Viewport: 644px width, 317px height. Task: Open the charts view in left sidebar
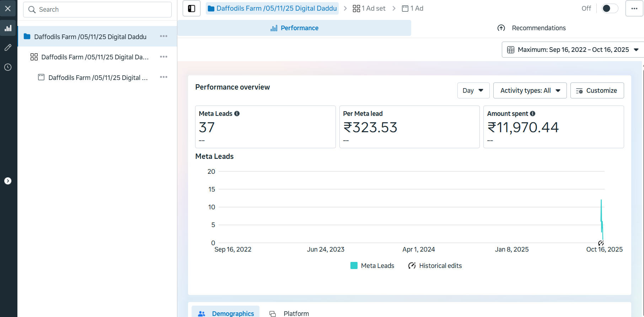tap(8, 28)
